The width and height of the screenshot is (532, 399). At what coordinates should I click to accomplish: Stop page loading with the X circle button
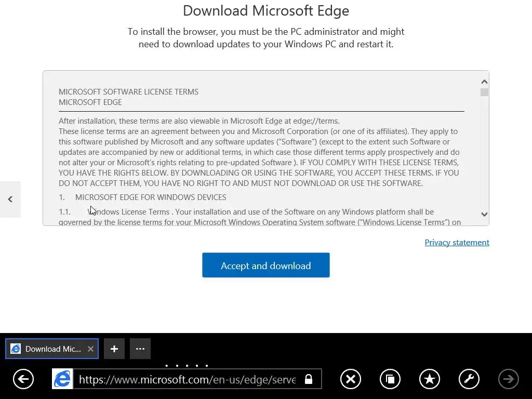click(x=351, y=379)
